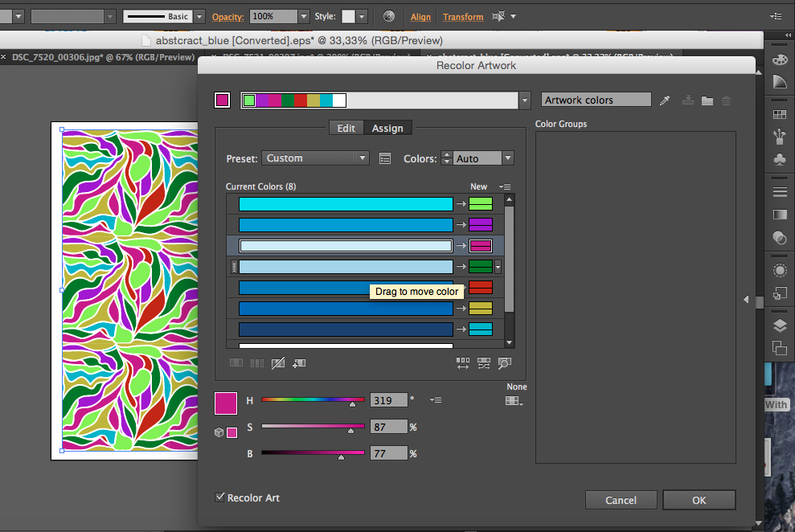795x532 pixels.
Task: Select the light green new color swatch
Action: pyautogui.click(x=481, y=203)
